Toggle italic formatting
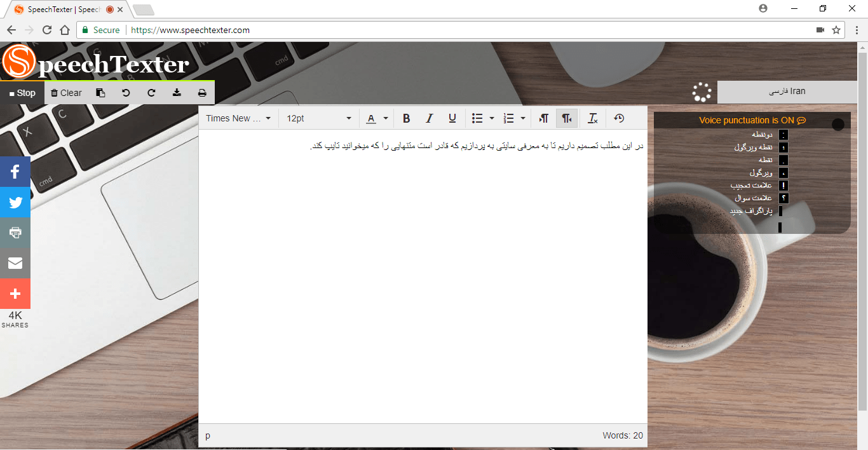Viewport: 868px width, 450px height. 430,118
